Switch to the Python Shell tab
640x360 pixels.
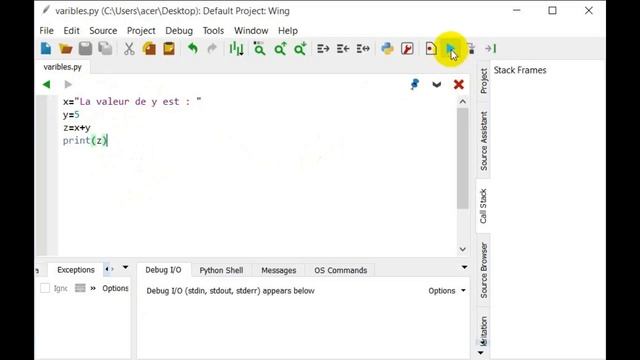click(x=221, y=270)
